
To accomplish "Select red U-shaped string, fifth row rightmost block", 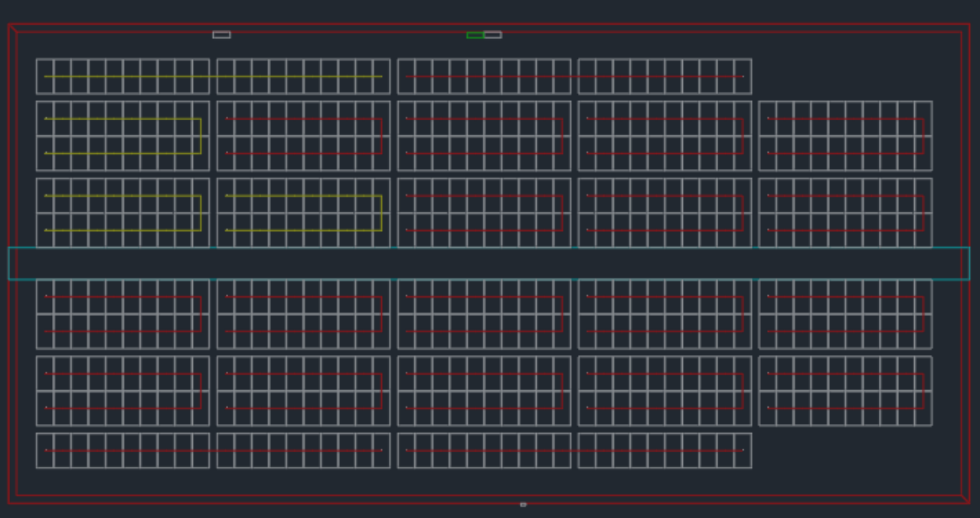I will pyautogui.click(x=923, y=391).
